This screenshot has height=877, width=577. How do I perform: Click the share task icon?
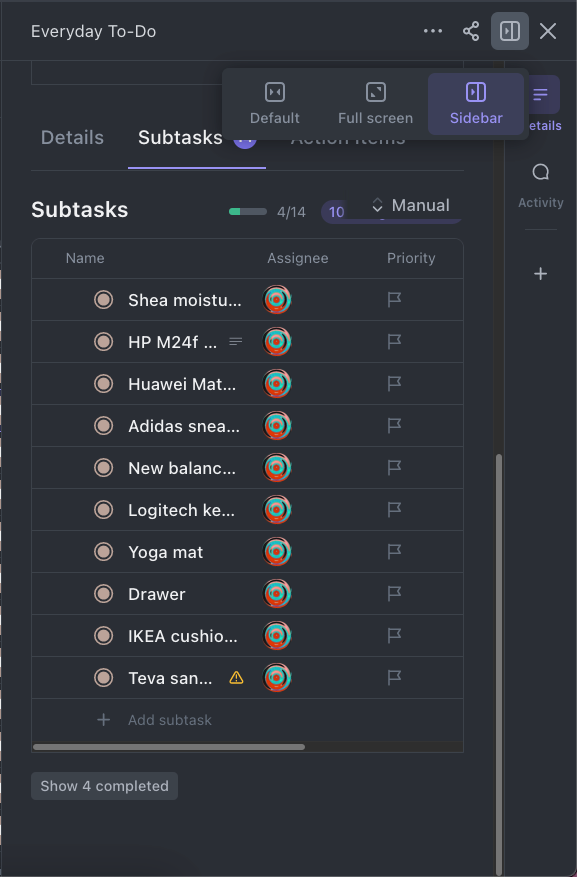(x=471, y=31)
